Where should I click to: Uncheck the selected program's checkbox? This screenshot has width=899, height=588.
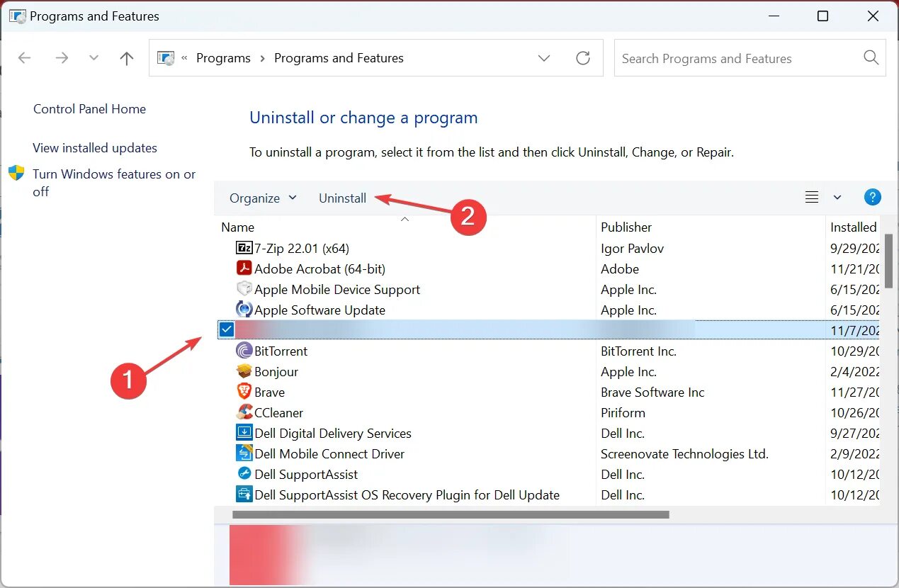point(227,329)
